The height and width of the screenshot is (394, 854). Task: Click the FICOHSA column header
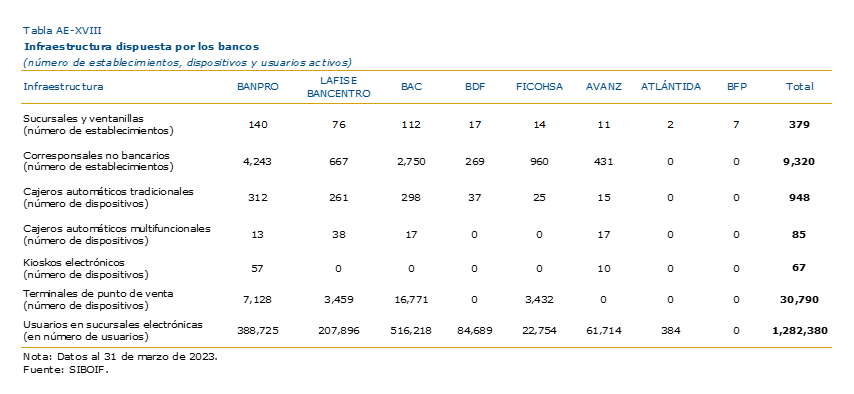tap(539, 87)
